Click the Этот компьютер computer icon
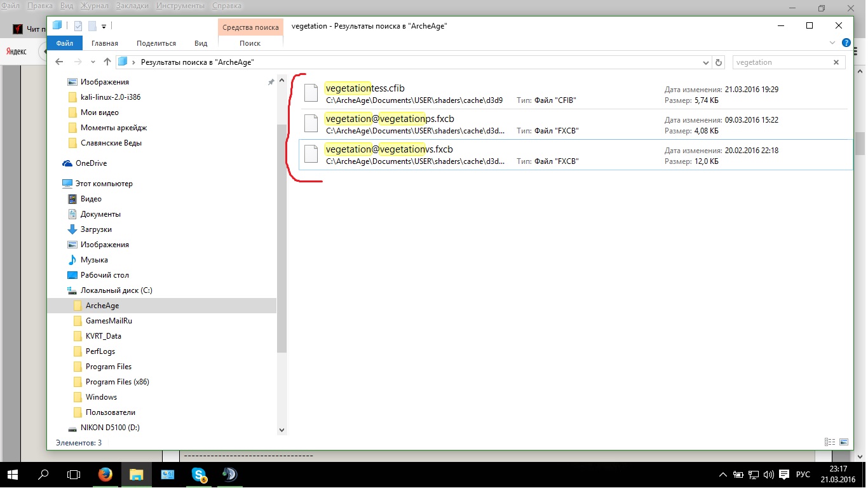Viewport: 868px width, 488px height. (67, 184)
